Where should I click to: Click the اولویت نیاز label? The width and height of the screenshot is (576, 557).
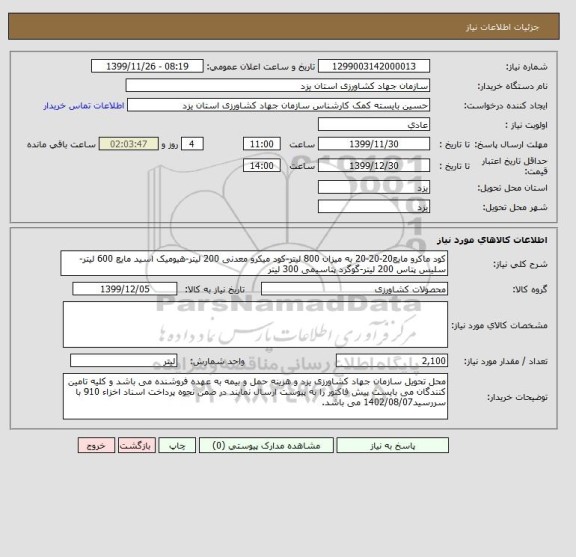(x=526, y=125)
